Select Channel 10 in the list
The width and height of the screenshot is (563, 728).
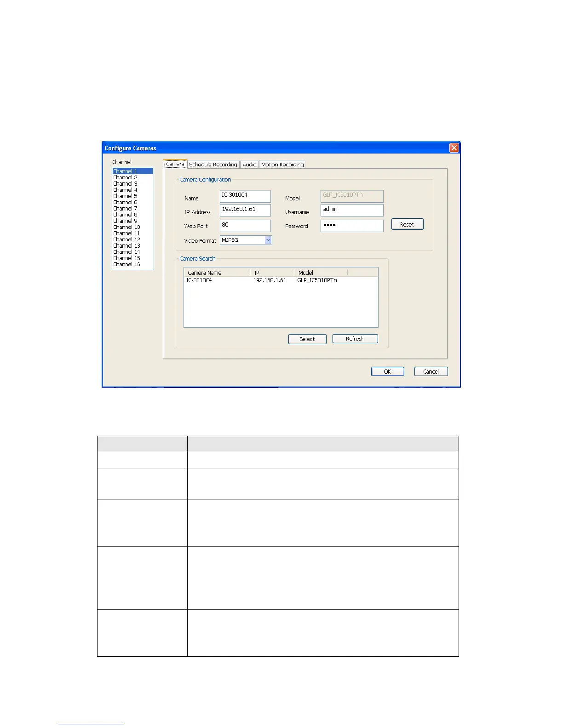pos(133,227)
